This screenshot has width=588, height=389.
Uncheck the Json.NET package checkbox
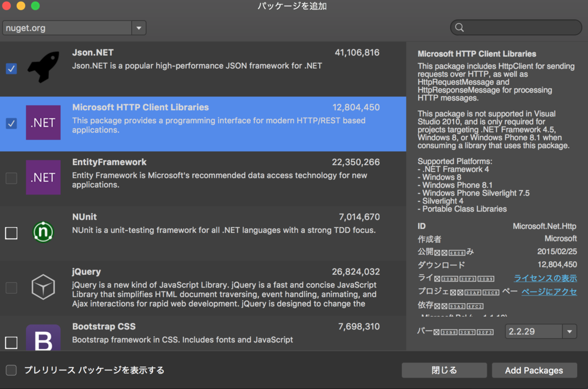[x=11, y=69]
